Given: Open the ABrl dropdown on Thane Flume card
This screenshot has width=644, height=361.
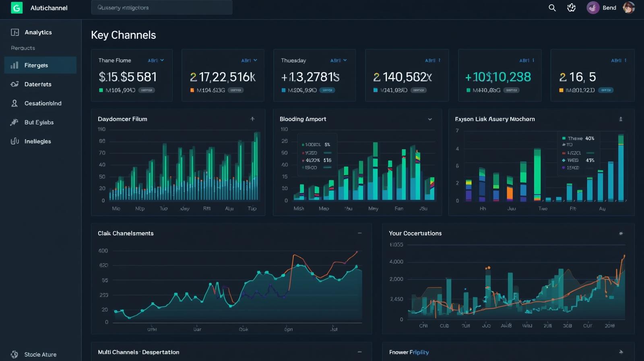Looking at the screenshot, I should [156, 60].
